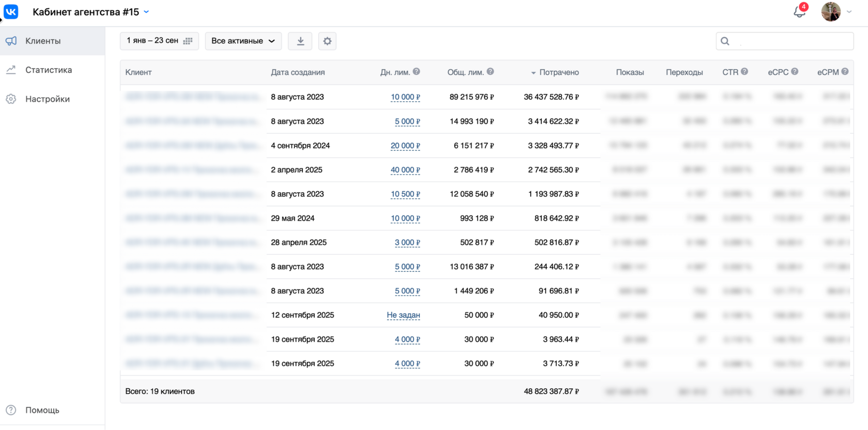Edit 10 000 ₽ limit for 36 437 528.76 row

(405, 97)
